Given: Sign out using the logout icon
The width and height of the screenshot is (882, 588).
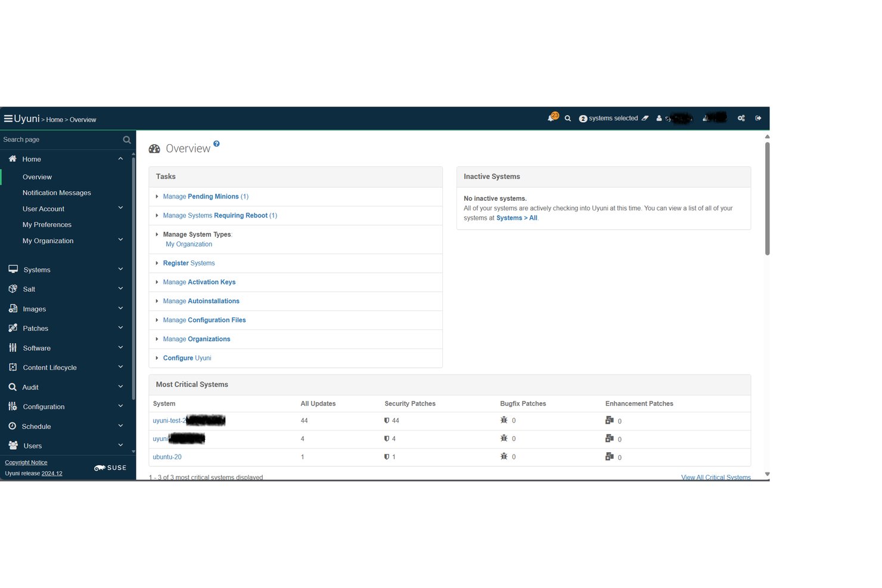Looking at the screenshot, I should (758, 119).
